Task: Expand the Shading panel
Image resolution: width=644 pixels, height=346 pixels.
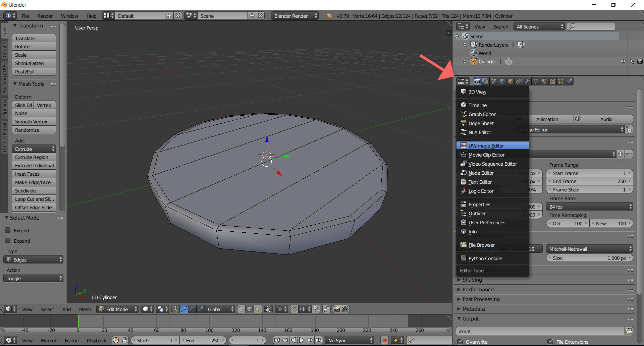Action: 472,280
